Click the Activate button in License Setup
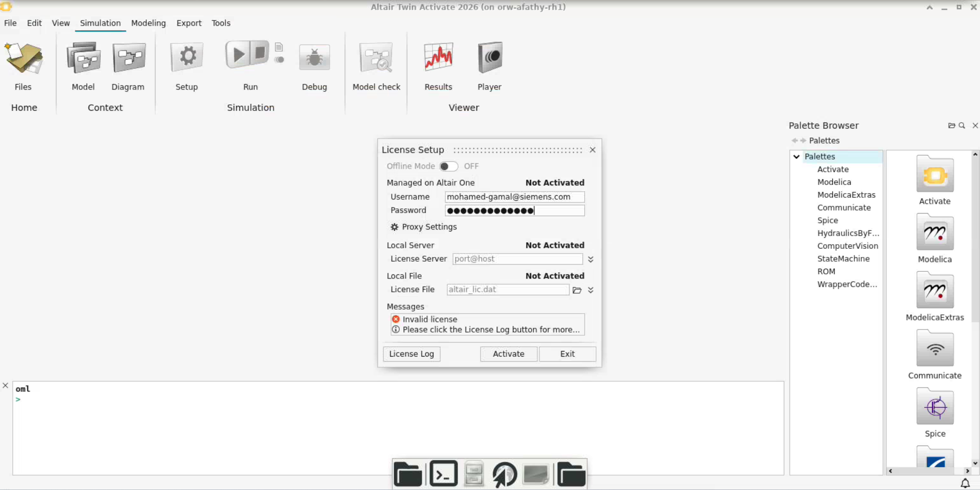Screen dimensions: 980x490 click(x=509, y=354)
